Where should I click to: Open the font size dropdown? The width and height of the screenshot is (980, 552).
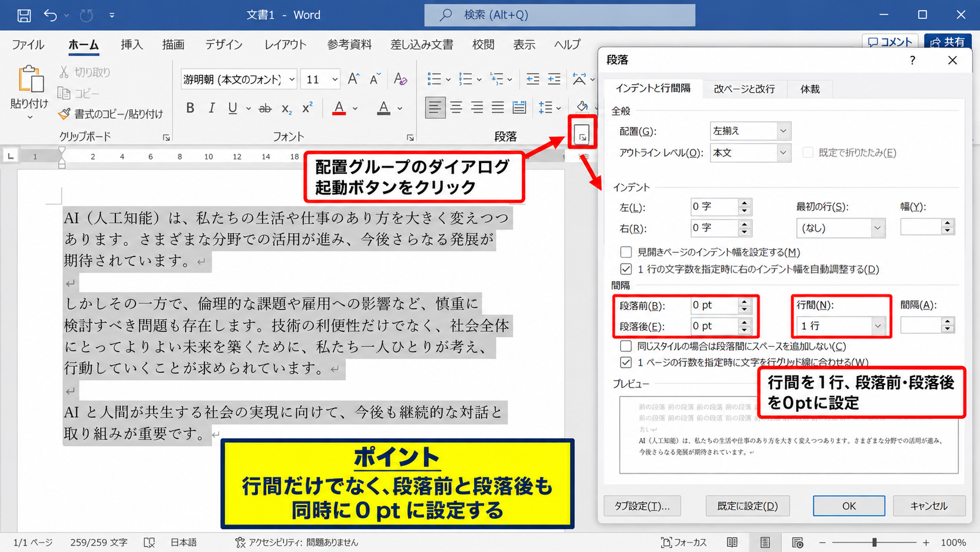tap(335, 79)
